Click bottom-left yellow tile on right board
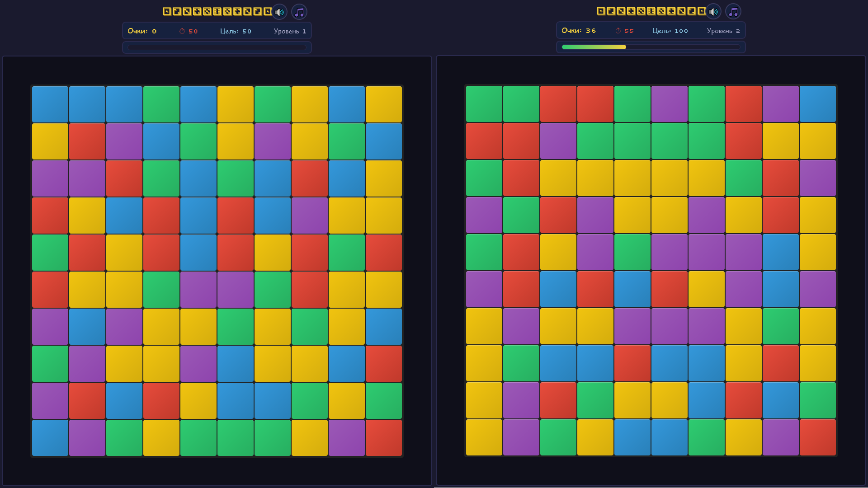Image resolution: width=868 pixels, height=488 pixels. coord(484,437)
